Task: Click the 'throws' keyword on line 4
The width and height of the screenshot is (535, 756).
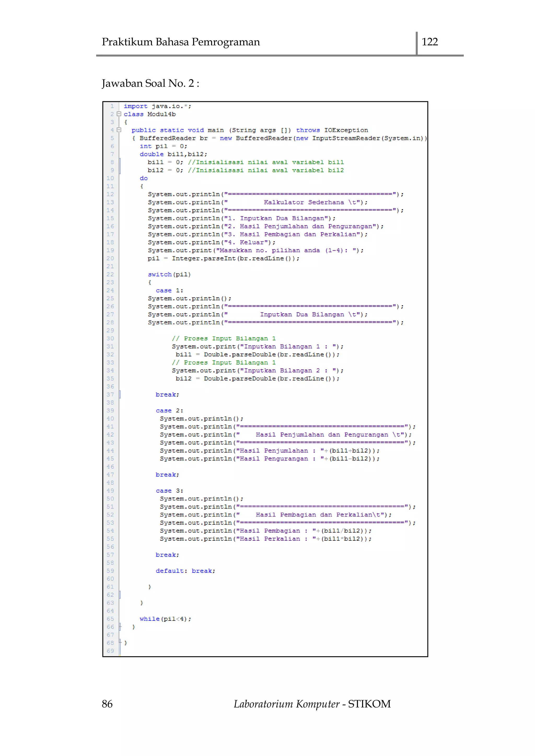Action: (x=308, y=130)
